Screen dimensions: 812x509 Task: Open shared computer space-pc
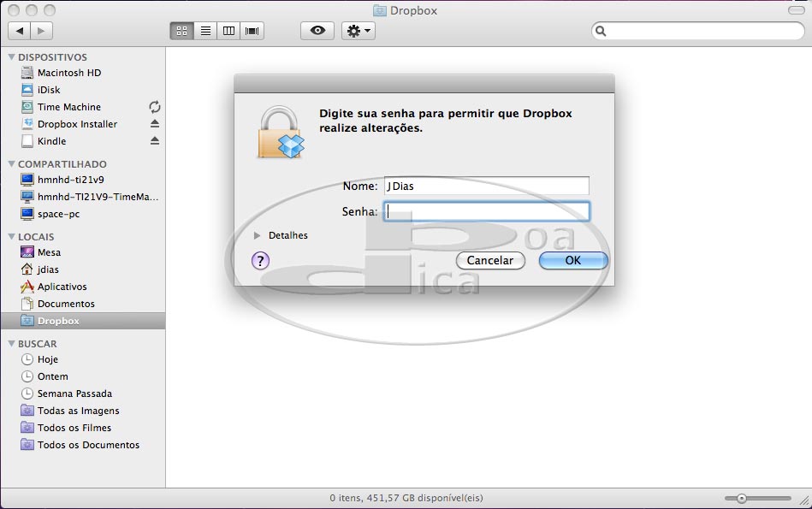(x=83, y=214)
